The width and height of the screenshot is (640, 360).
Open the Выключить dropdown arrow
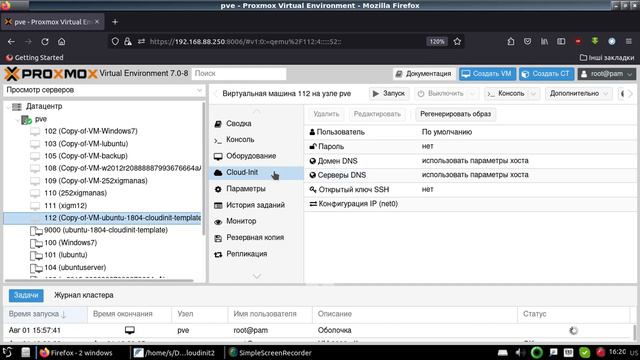473,94
